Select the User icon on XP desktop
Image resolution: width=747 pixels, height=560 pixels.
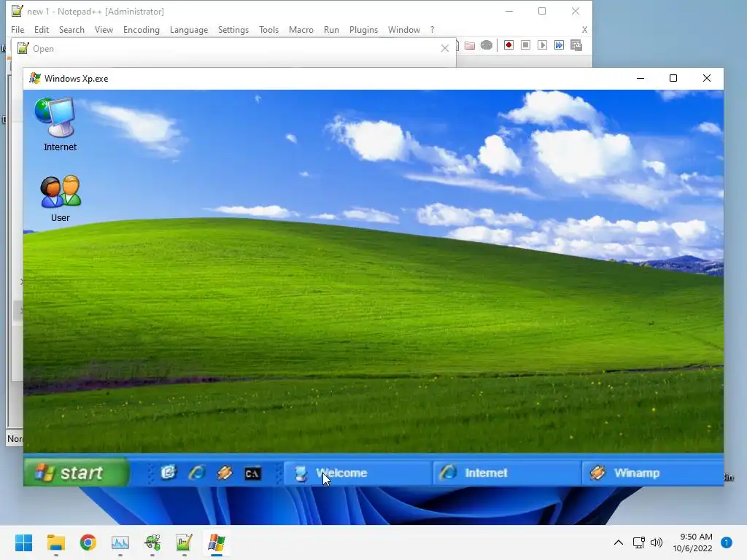pyautogui.click(x=61, y=198)
